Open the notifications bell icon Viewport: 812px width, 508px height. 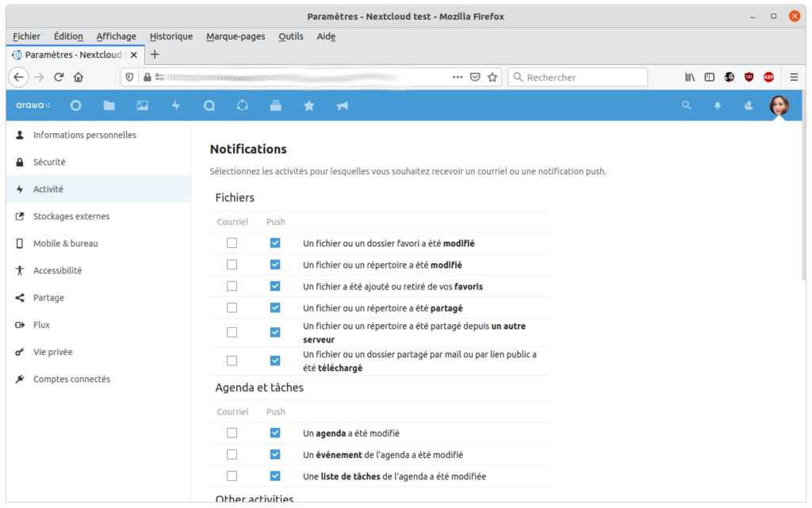click(717, 105)
